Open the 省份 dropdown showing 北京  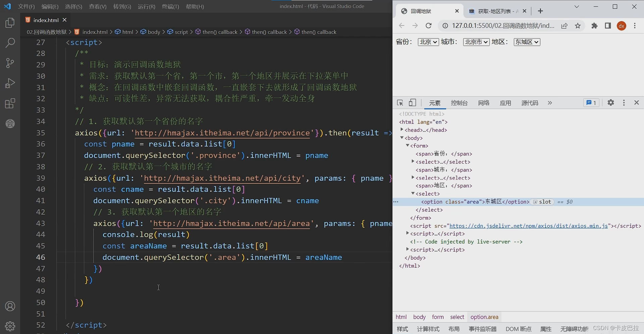point(428,42)
